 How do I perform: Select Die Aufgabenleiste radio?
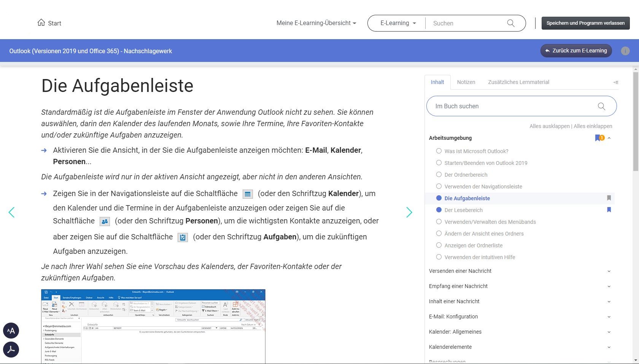tap(439, 198)
